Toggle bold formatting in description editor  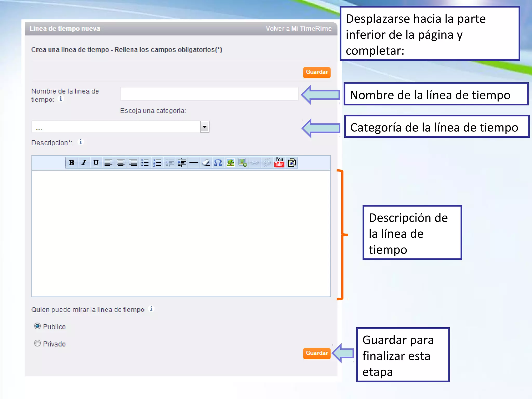[72, 163]
